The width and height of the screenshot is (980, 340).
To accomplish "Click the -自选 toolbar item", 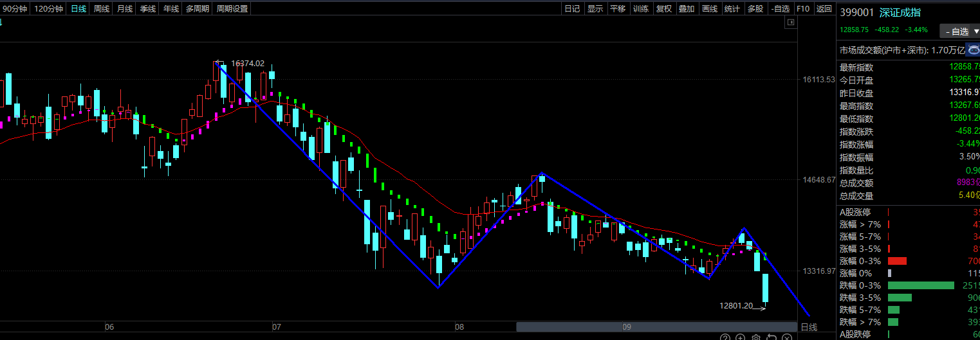I will coord(780,8).
